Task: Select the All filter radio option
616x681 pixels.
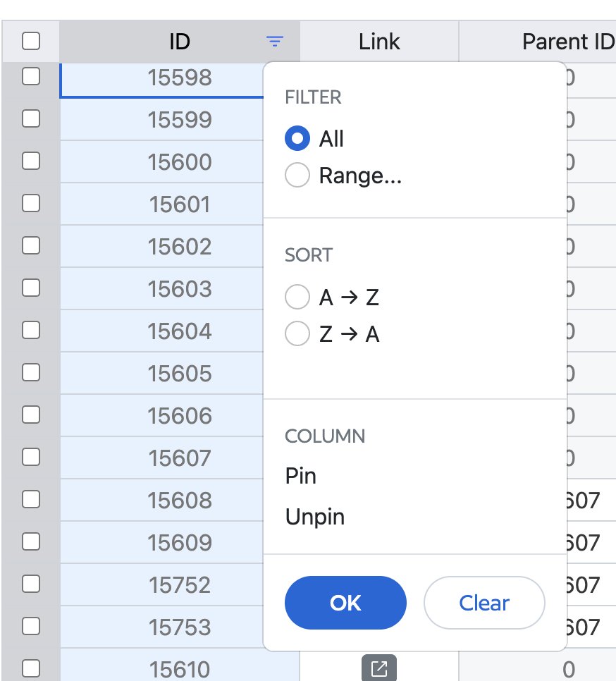Action: 297,139
